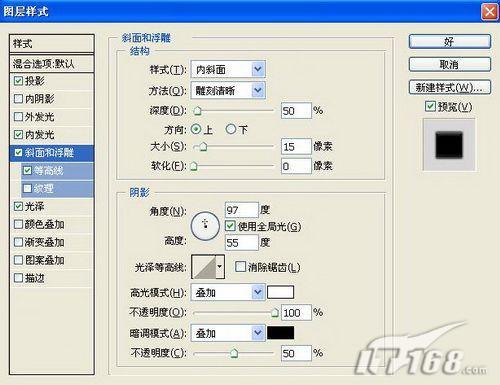The width and height of the screenshot is (500, 385).
Task: Click the black shadow color swatch
Action: click(x=281, y=333)
